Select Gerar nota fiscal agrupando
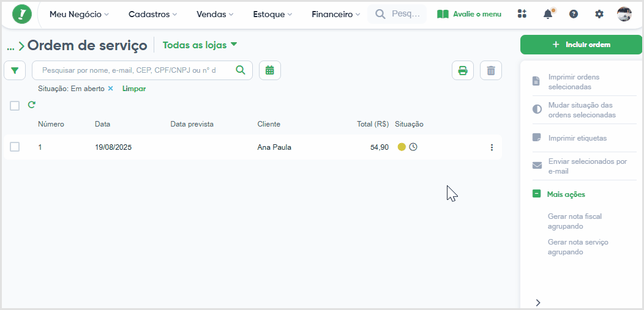The height and width of the screenshot is (310, 644). click(575, 221)
